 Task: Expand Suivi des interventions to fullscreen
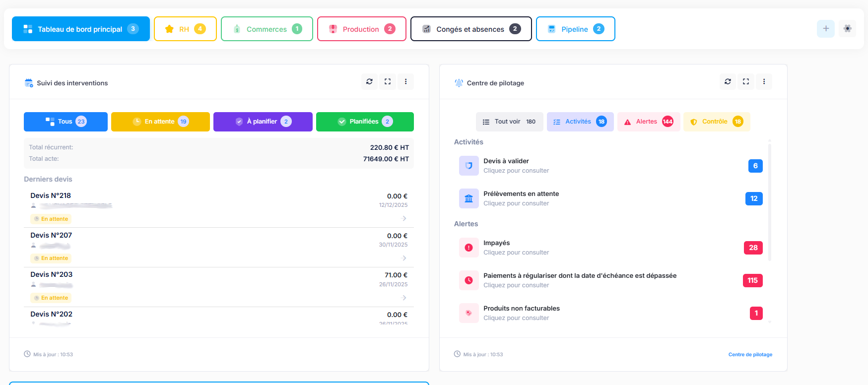388,81
